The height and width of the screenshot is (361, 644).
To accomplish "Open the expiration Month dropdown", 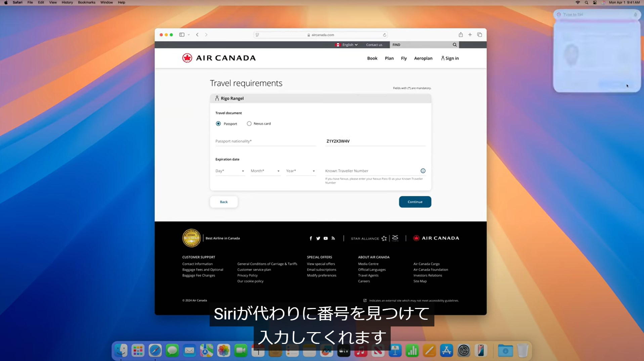I will [265, 171].
